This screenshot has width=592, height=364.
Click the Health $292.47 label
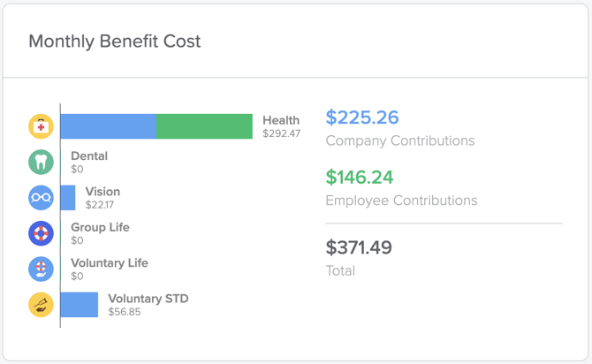pyautogui.click(x=282, y=126)
